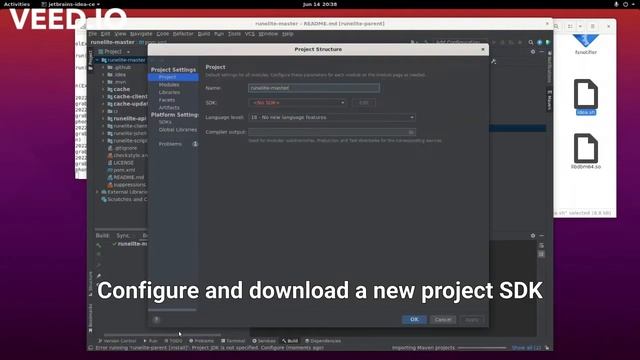Open the Language level dropdown

click(x=332, y=117)
